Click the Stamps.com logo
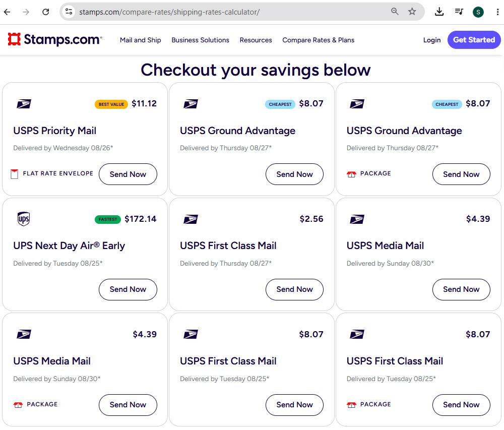The width and height of the screenshot is (504, 430). tap(54, 39)
